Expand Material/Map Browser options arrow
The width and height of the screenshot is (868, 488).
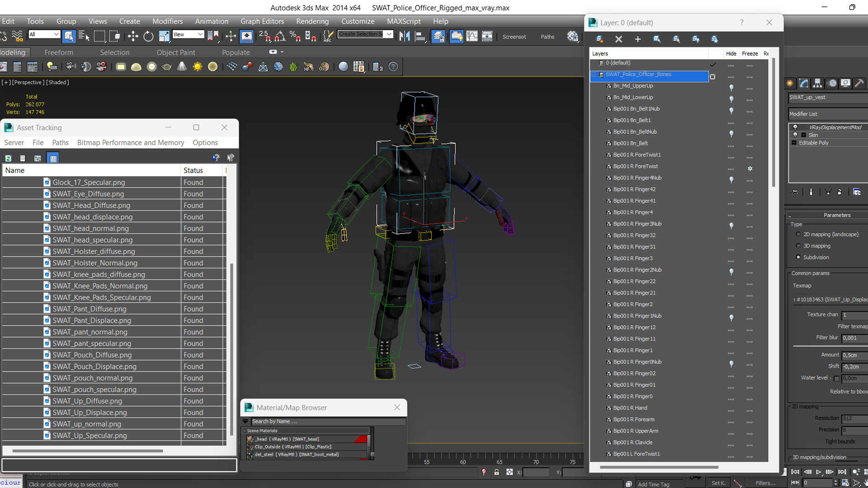coord(245,421)
